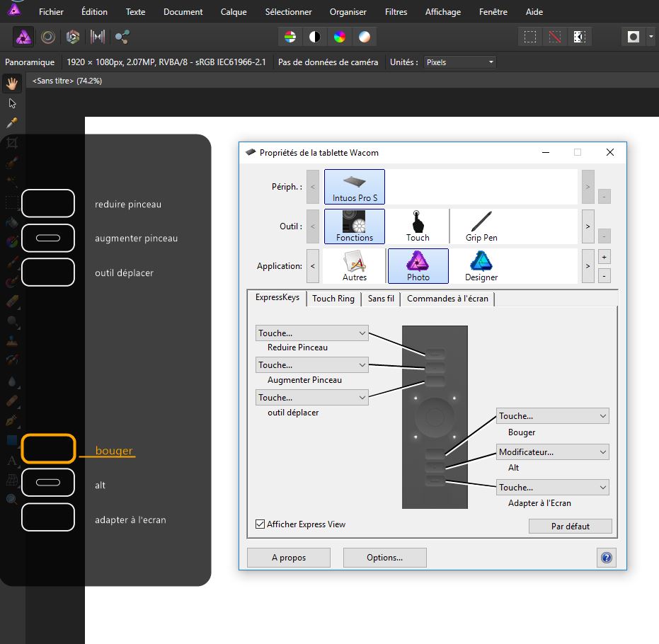Switch to the Photo persona icon
659x644 pixels.
[23, 37]
